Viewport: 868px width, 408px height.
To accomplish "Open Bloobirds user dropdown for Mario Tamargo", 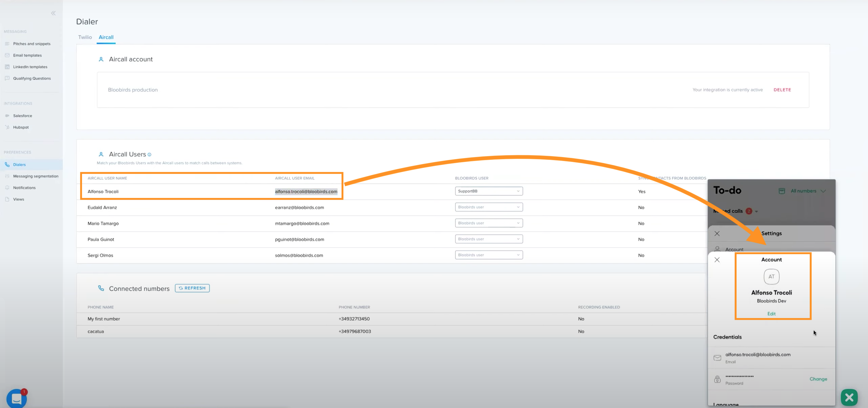I will (489, 223).
